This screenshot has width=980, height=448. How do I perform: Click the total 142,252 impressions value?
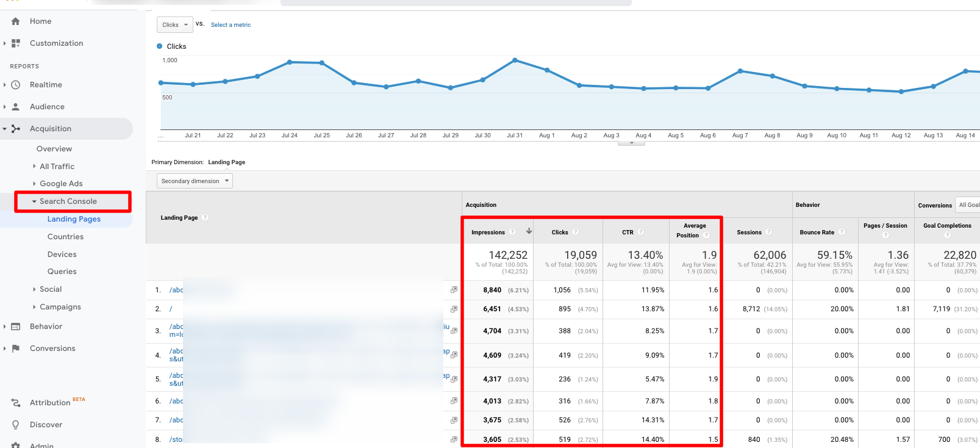508,255
